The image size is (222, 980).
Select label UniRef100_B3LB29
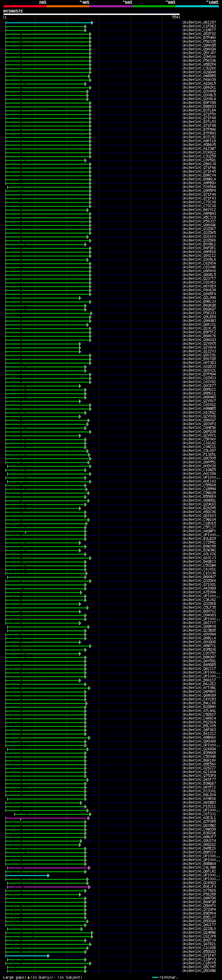[199, 539]
